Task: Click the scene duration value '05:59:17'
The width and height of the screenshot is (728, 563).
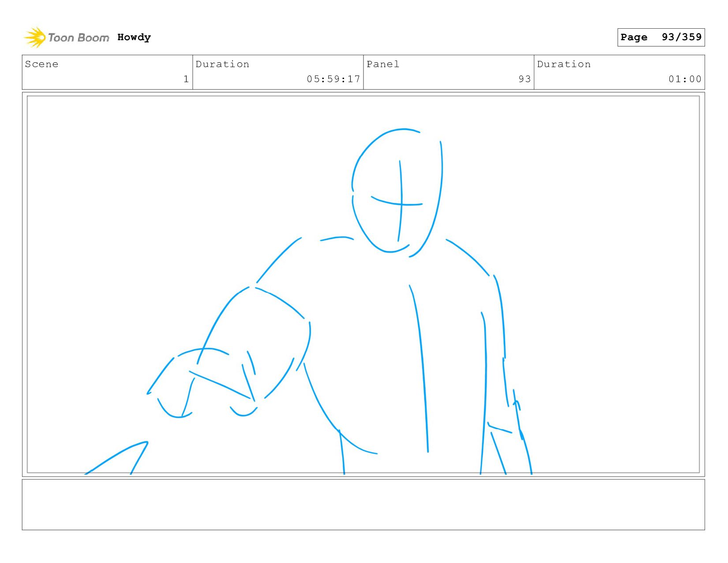Action: pyautogui.click(x=334, y=79)
